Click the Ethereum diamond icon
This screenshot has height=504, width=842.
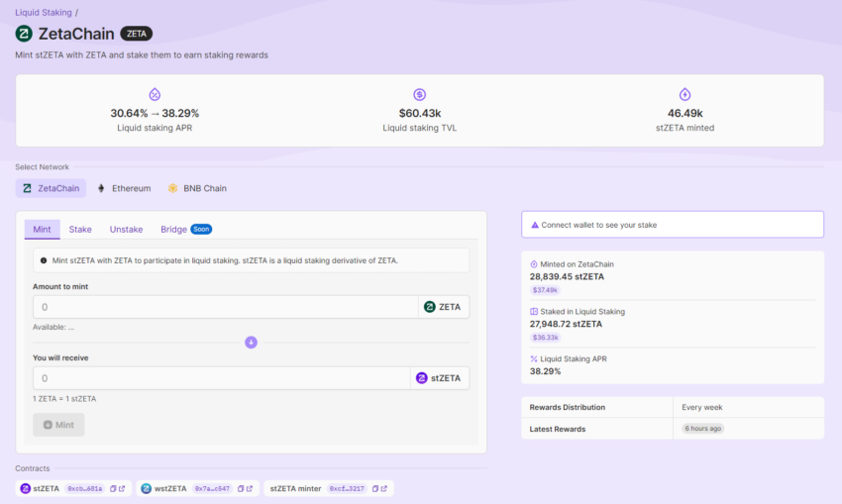pos(101,188)
